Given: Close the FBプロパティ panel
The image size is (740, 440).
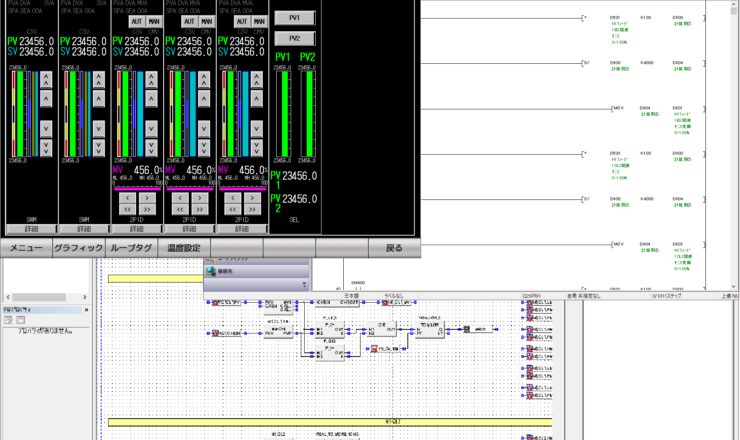Looking at the screenshot, I should tap(86, 310).
